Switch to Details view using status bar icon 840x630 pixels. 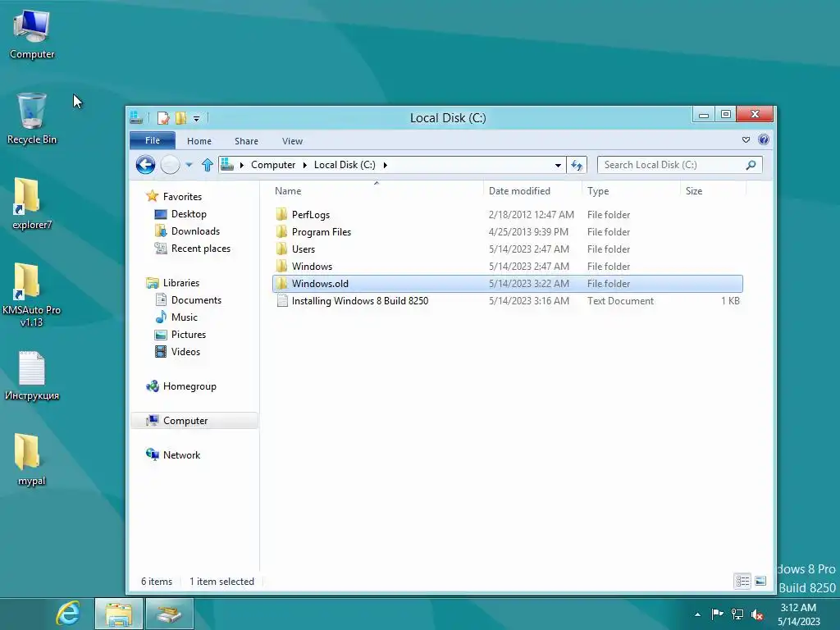[x=742, y=582]
